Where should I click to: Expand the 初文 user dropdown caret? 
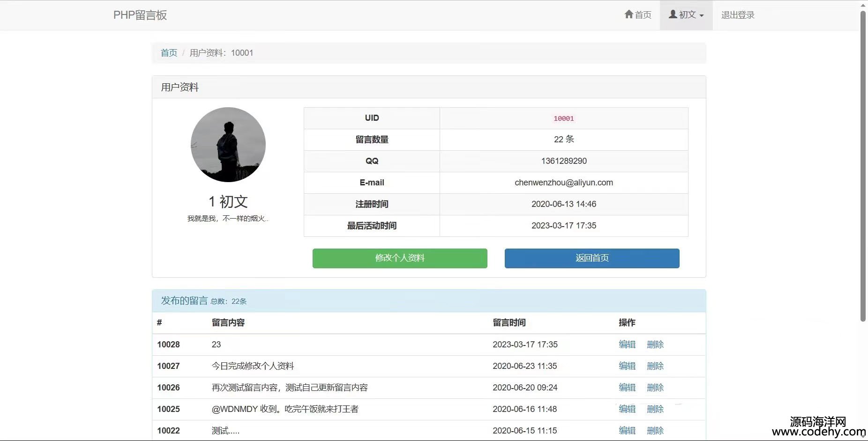point(702,15)
